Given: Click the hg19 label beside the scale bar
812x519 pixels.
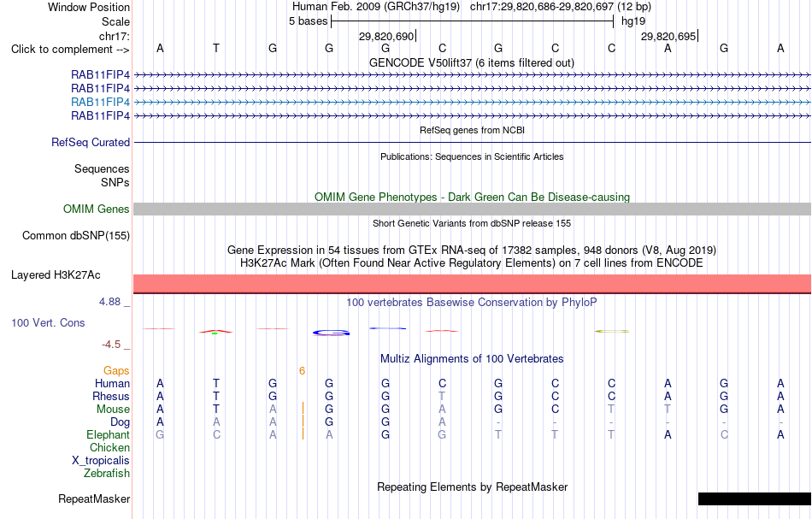Looking at the screenshot, I should click(633, 21).
